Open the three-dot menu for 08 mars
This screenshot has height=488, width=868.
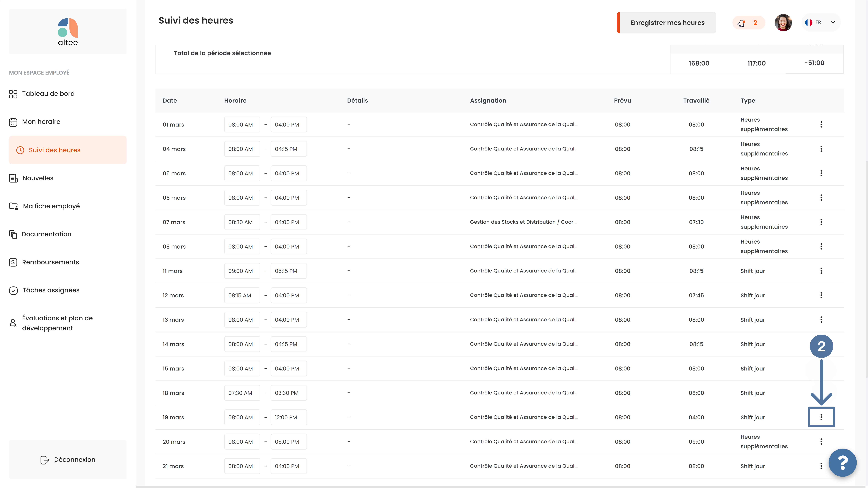[821, 247]
